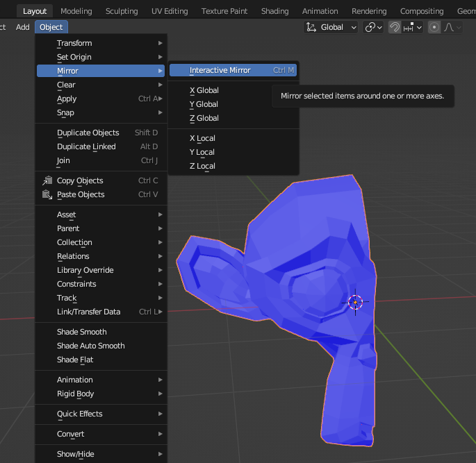Close the Object menu header button

click(51, 27)
